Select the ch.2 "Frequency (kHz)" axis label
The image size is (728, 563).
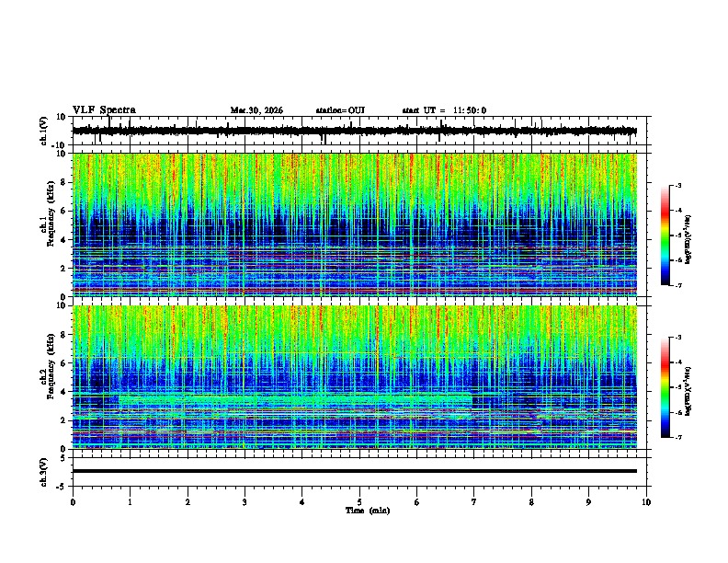51,366
